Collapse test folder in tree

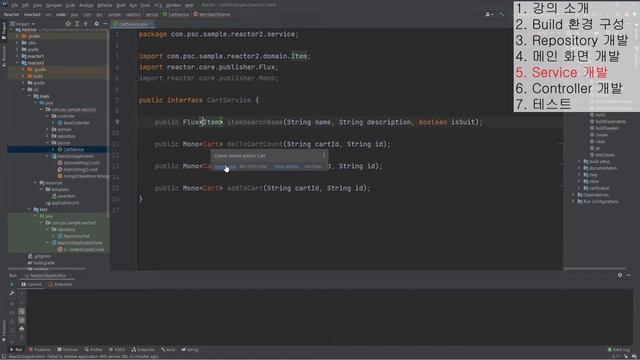pos(29,209)
